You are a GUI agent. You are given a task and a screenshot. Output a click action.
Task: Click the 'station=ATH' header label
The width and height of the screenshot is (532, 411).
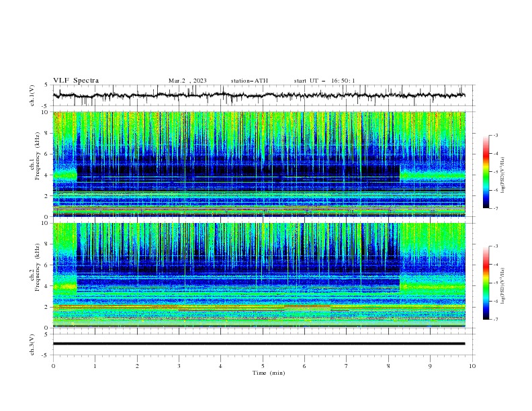tap(249, 81)
